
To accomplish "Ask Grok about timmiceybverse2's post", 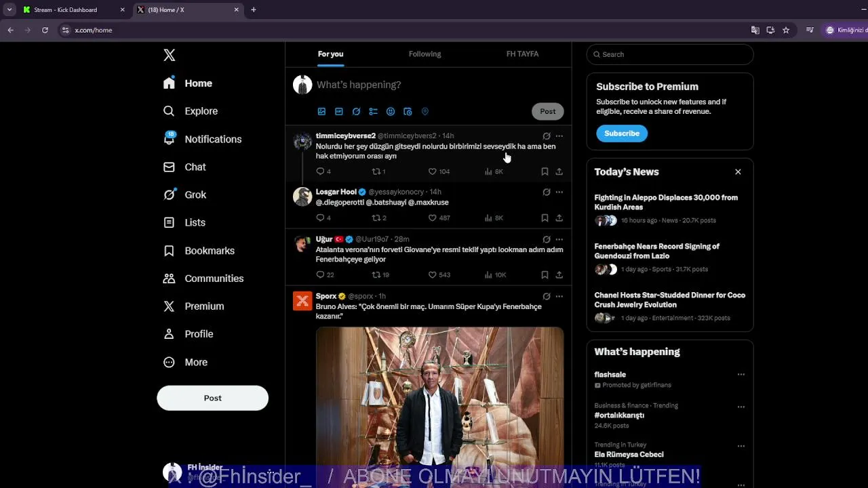I will click(547, 136).
